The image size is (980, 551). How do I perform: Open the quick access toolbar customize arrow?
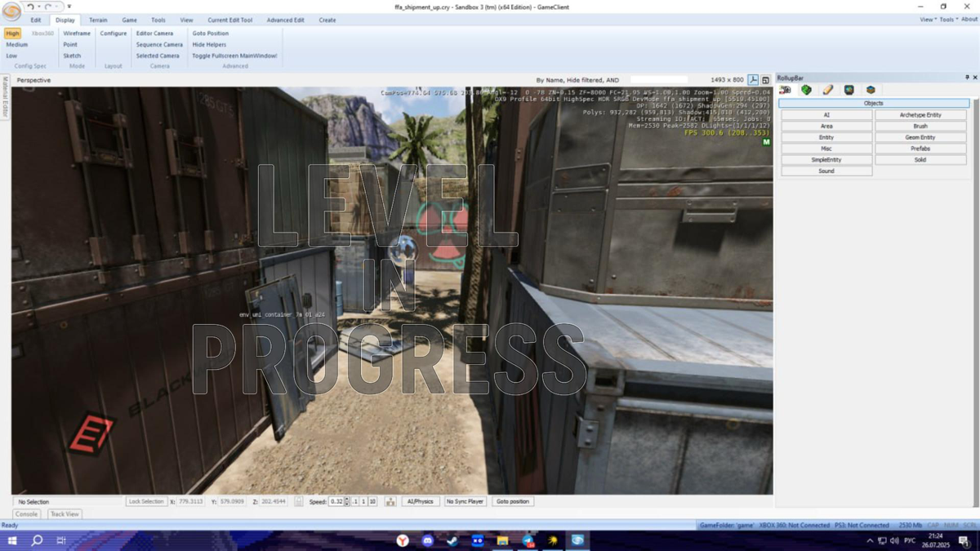pos(69,7)
